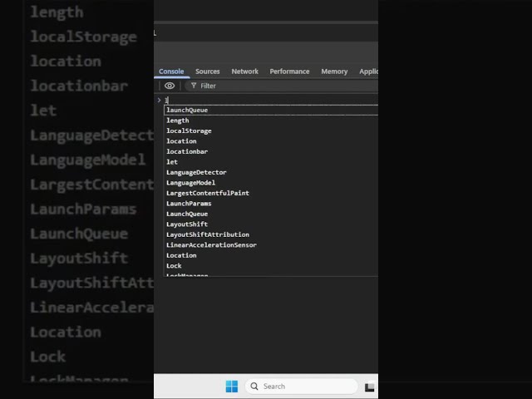Screen dimensions: 532x399
Task: Choose launchQueue from autocomplete list
Action: 271,110
